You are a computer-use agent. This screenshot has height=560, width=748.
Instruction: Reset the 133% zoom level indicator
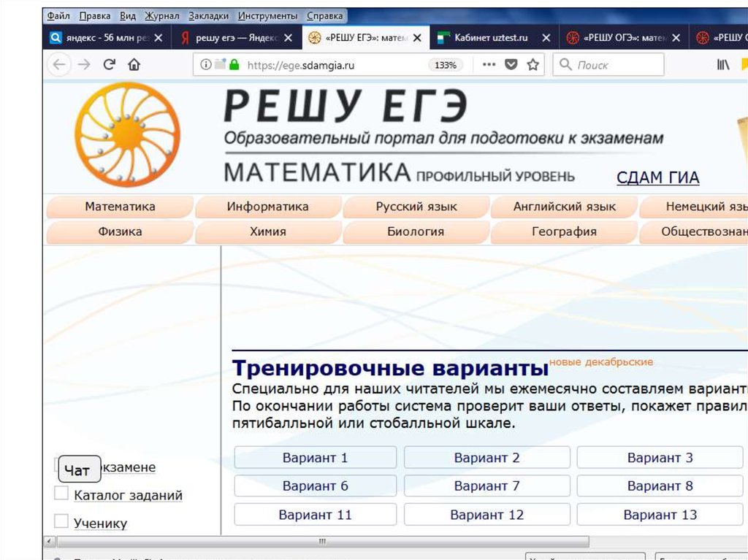pos(446,65)
